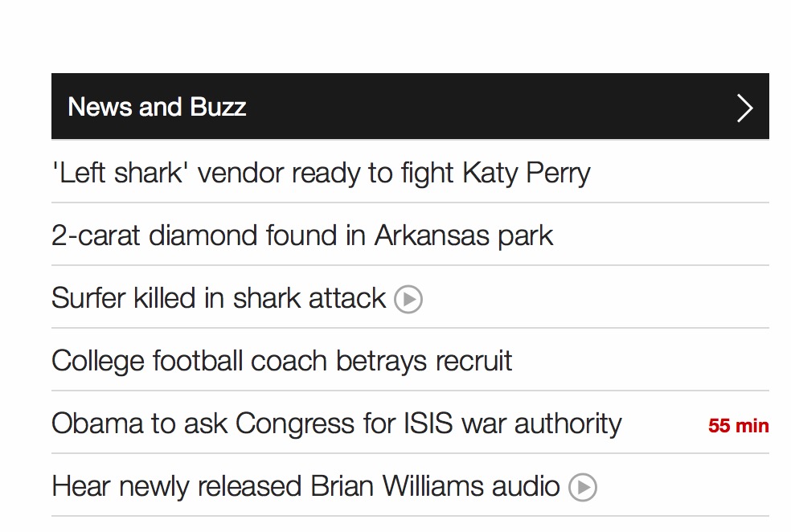Visit the college football recruit betrayal headline

[x=281, y=361]
